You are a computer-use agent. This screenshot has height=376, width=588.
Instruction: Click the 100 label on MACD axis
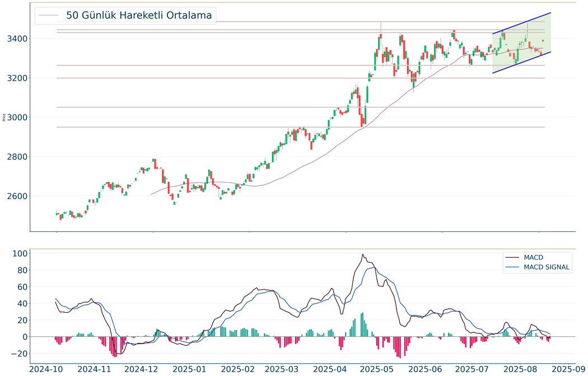click(20, 253)
